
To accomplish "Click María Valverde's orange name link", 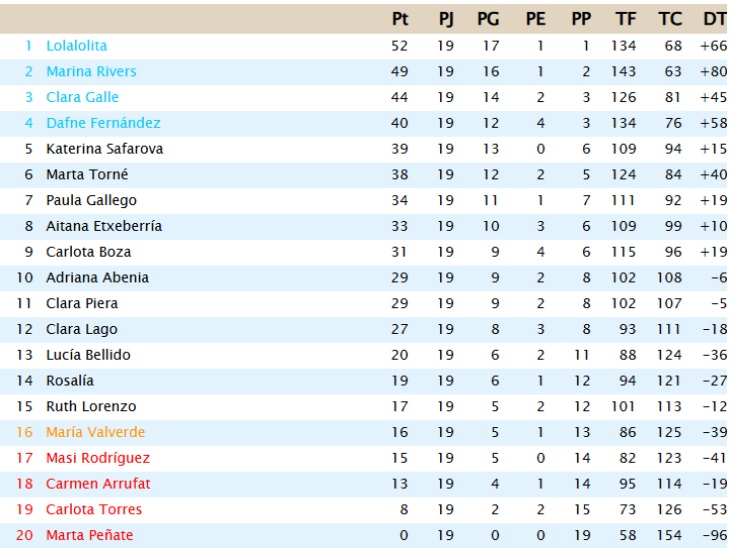I will [95, 432].
